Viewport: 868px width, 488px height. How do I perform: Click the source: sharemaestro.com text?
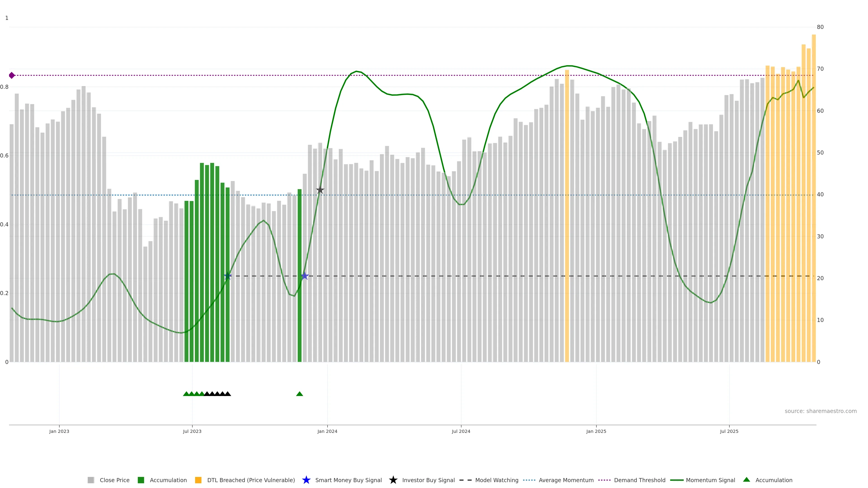pos(821,411)
